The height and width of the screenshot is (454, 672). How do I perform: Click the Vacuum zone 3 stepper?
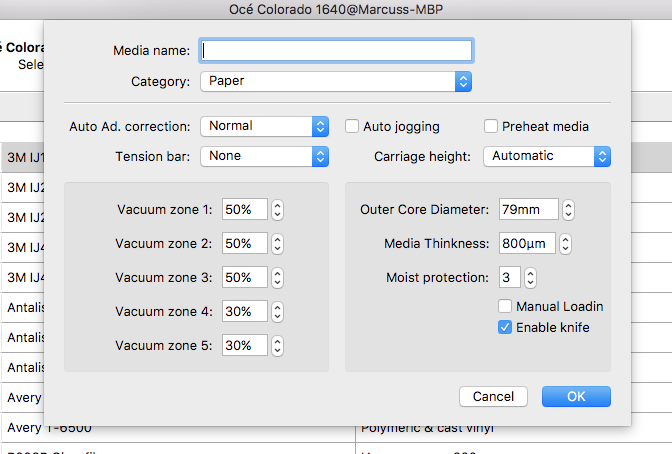click(x=277, y=277)
